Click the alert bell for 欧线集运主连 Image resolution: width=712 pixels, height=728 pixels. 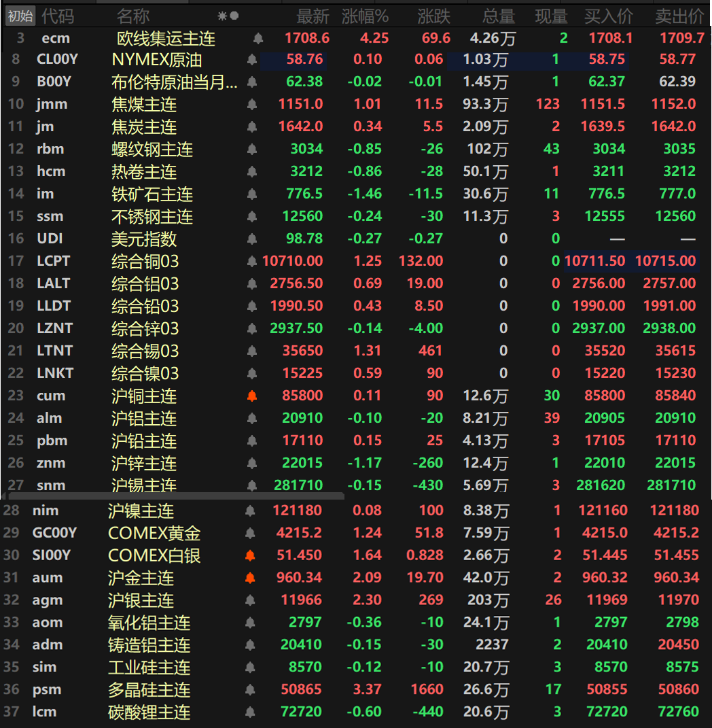coord(258,39)
